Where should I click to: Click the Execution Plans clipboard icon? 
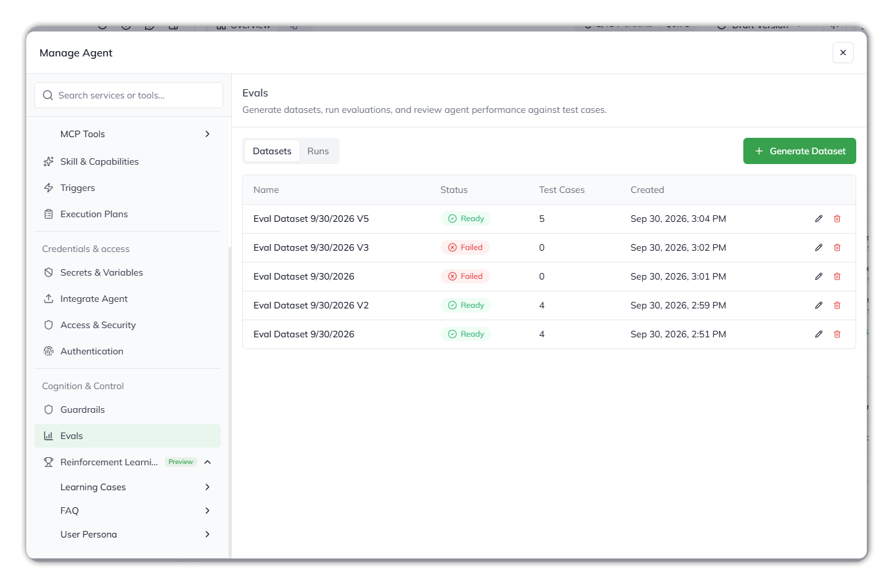coord(48,214)
